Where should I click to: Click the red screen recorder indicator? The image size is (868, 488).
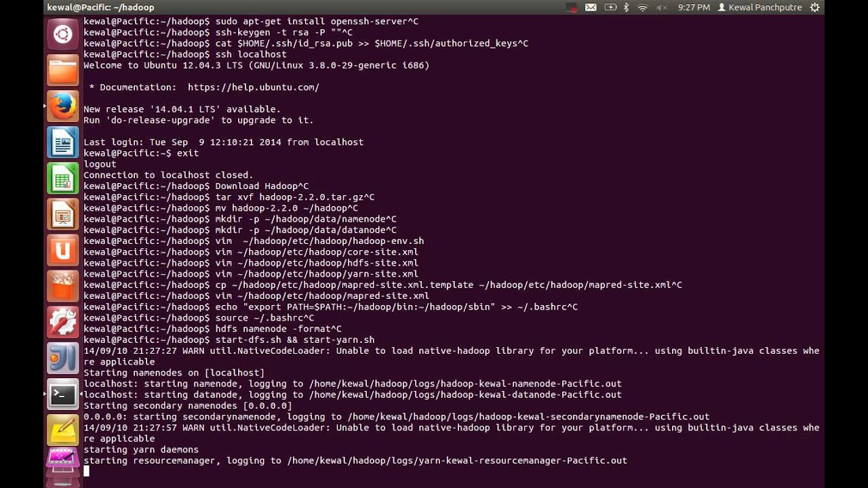tap(572, 7)
